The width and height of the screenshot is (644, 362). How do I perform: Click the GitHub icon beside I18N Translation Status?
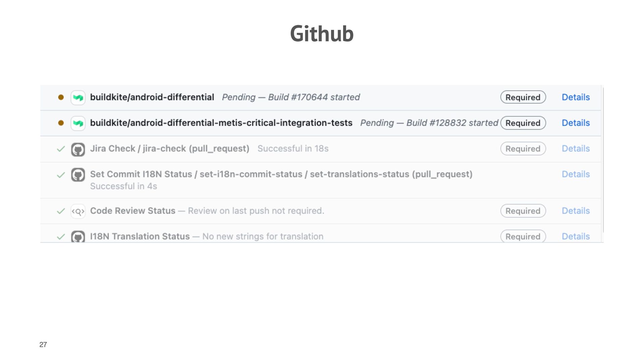point(78,236)
